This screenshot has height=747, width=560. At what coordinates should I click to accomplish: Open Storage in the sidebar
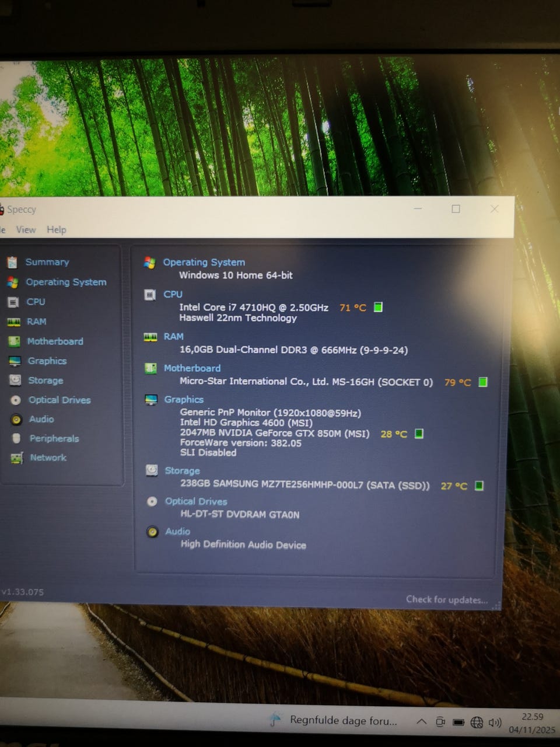pyautogui.click(x=45, y=381)
